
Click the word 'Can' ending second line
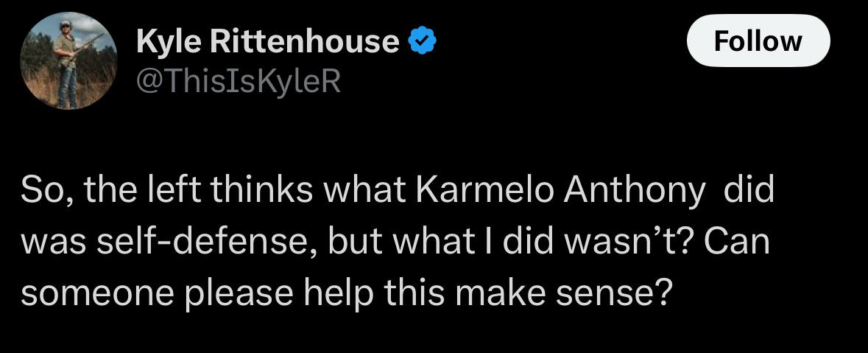point(736,242)
